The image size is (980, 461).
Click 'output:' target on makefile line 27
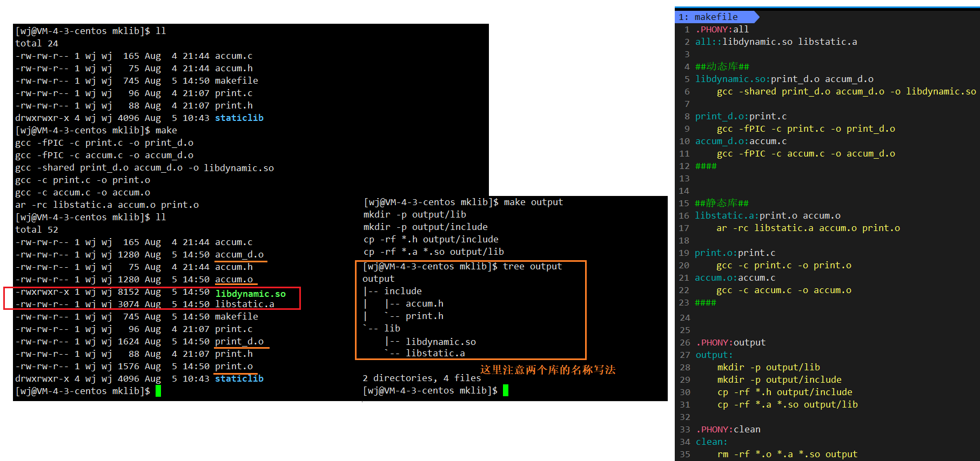pos(714,355)
